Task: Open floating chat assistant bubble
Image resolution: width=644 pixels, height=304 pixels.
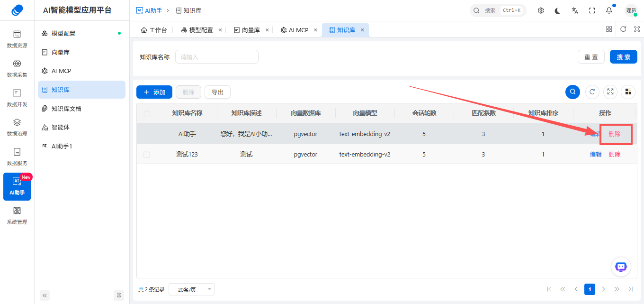Action: [x=621, y=267]
